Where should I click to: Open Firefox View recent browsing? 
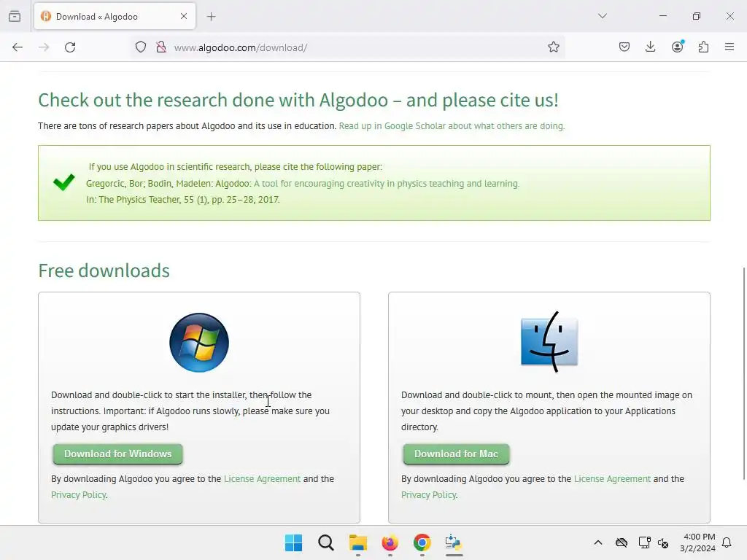[15, 16]
